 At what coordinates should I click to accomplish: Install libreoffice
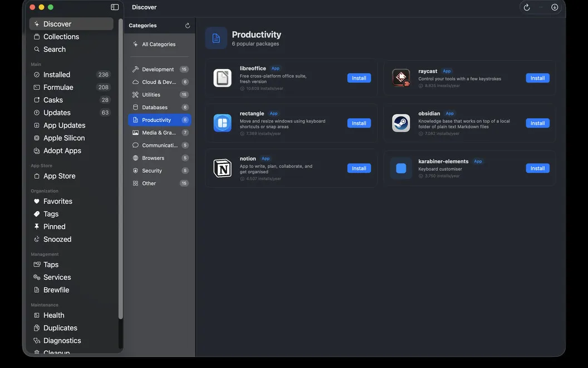coord(359,78)
